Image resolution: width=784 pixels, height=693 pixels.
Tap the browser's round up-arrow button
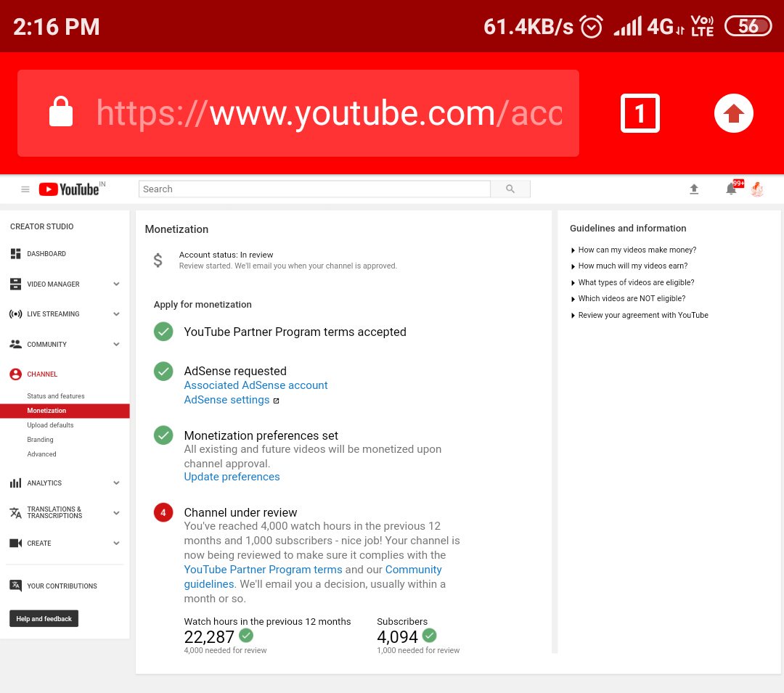[x=733, y=113]
